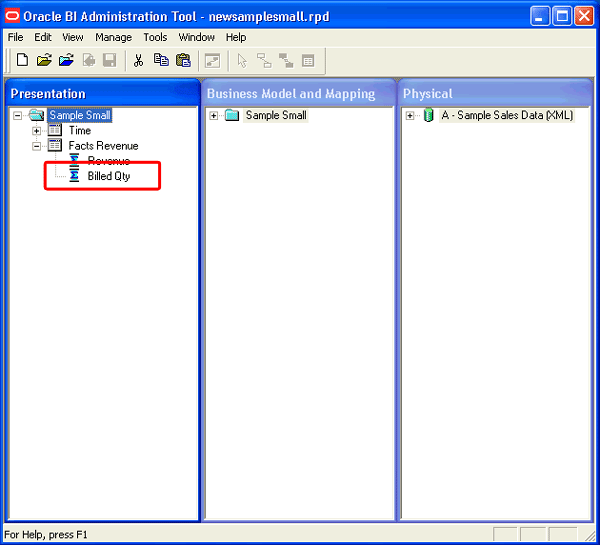Screen dimensions: 600x545
Task: Select the Facts Revenue label
Action: coord(103,146)
